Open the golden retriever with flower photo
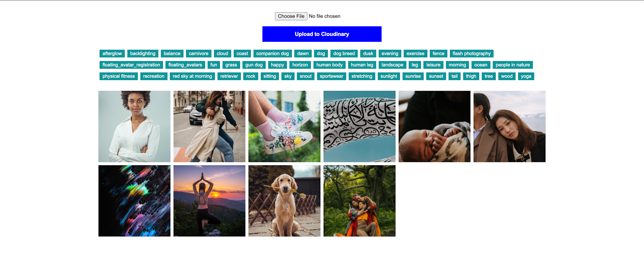This screenshot has width=644, height=263. pyautogui.click(x=284, y=201)
